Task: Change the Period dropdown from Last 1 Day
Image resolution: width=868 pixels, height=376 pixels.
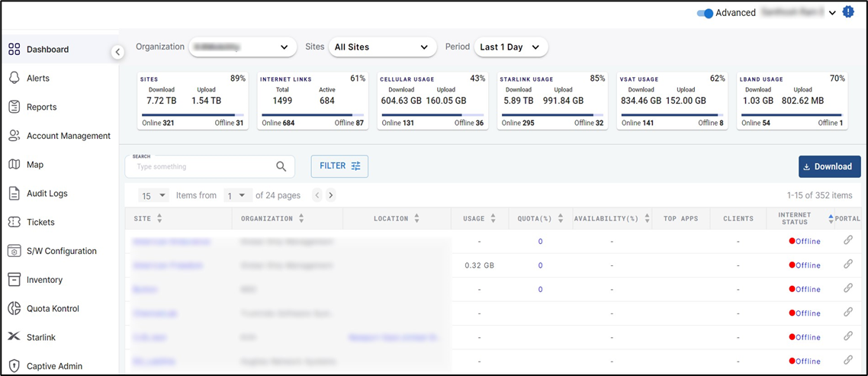Action: pyautogui.click(x=510, y=47)
